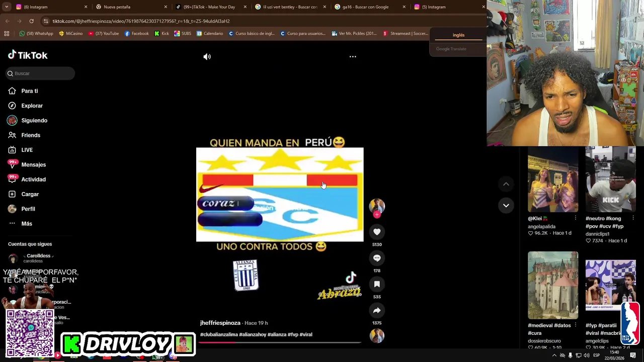Open the browser tab search dropdown
This screenshot has height=362, width=644.
click(6, 7)
